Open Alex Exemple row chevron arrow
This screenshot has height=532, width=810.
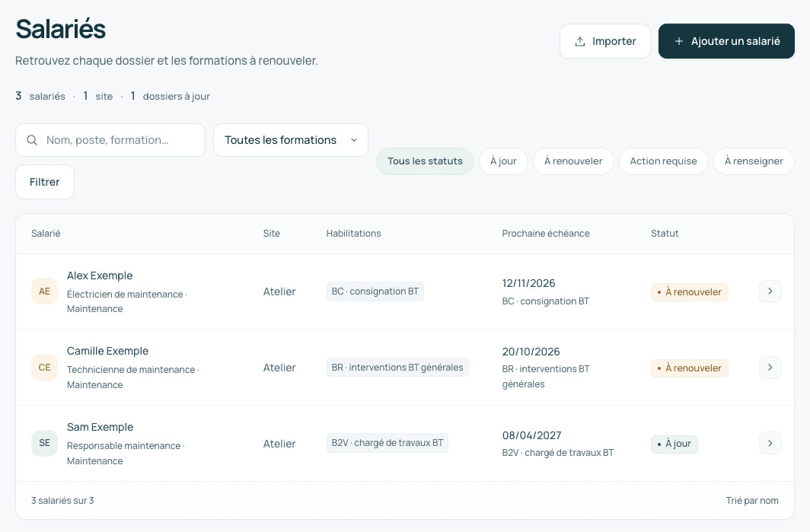pyautogui.click(x=770, y=291)
